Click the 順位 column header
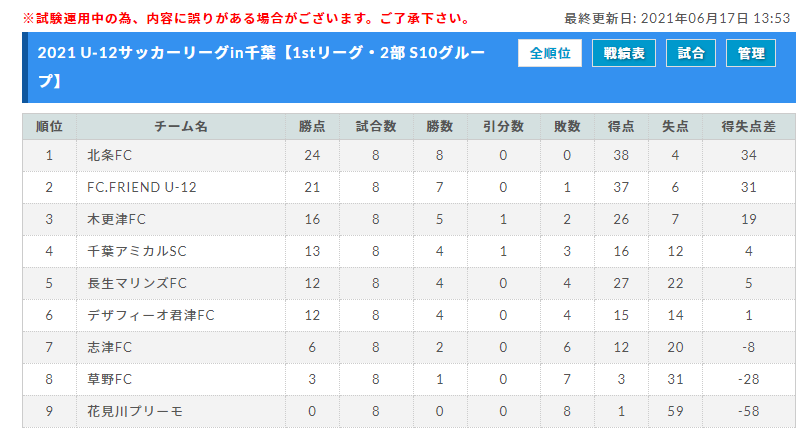The height and width of the screenshot is (441, 811). [x=49, y=127]
